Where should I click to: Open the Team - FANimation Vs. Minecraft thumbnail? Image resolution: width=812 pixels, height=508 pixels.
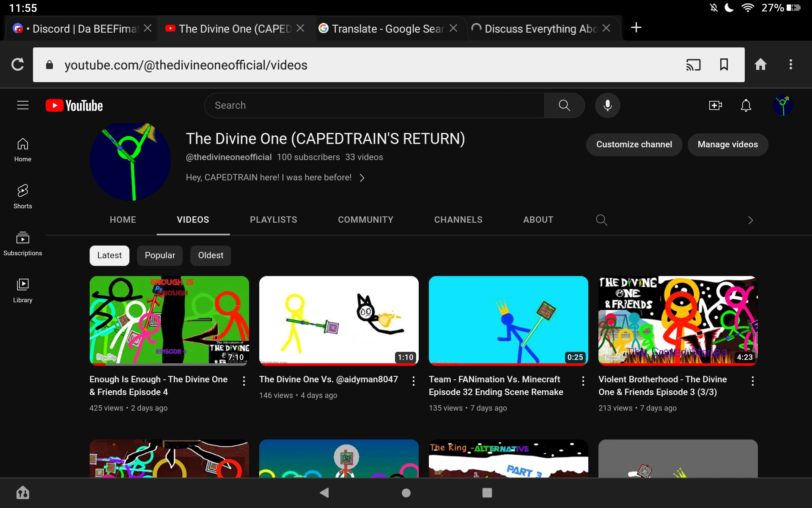(508, 320)
